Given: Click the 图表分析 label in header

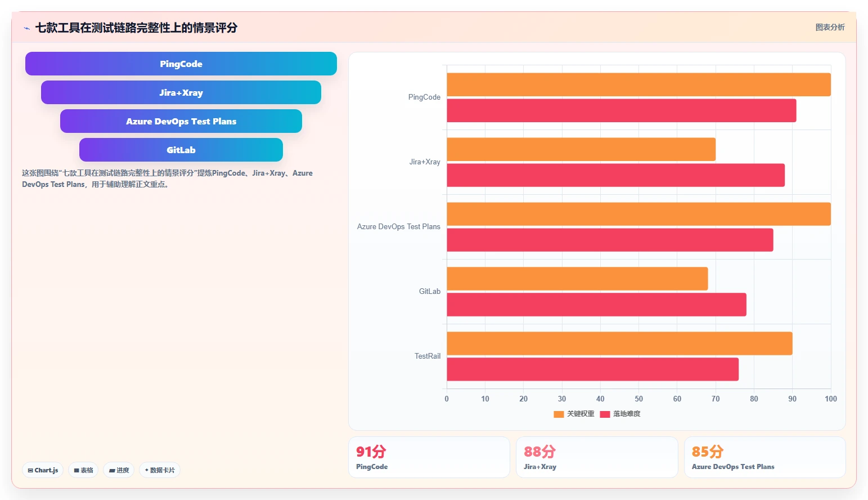Looking at the screenshot, I should pyautogui.click(x=830, y=27).
